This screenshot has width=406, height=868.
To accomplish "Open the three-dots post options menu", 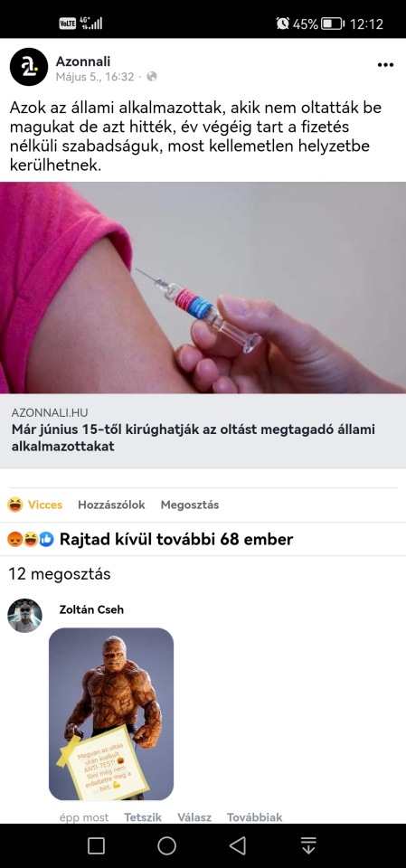I will pos(385,65).
